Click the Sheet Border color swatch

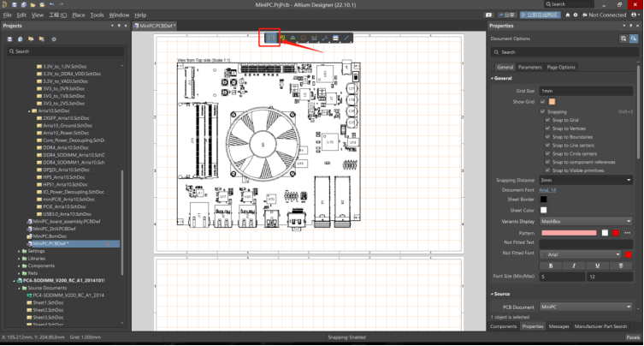click(x=544, y=199)
